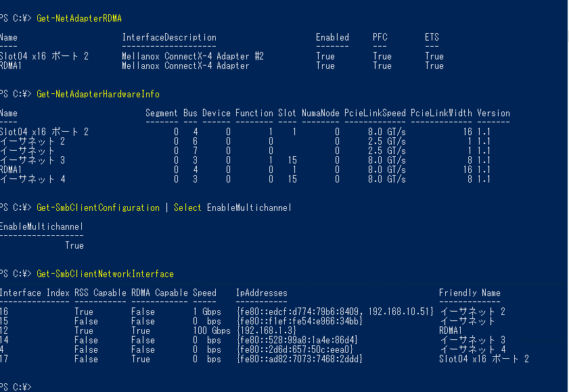This screenshot has width=569, height=392.
Task: Click the PcieLinkSpeed column header
Action: pyautogui.click(x=375, y=113)
